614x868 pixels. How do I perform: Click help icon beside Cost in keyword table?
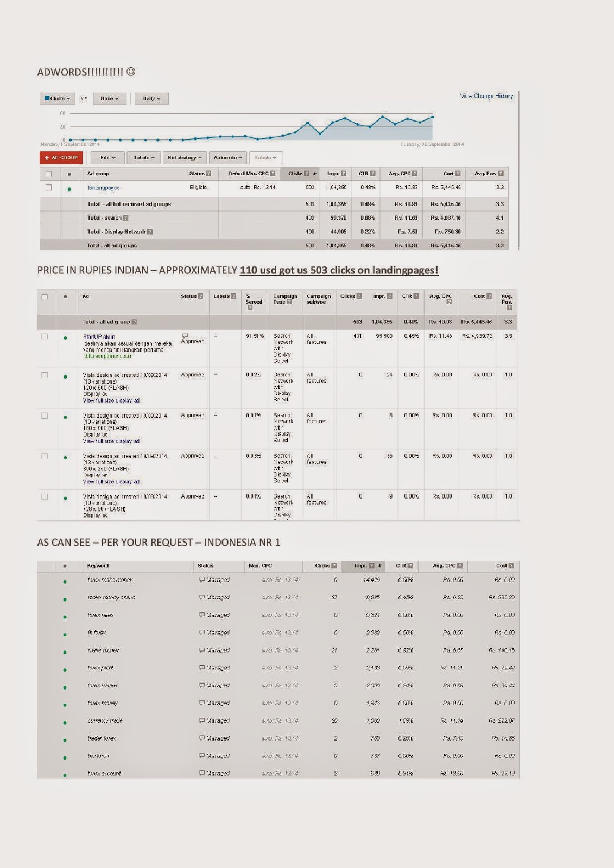click(511, 566)
